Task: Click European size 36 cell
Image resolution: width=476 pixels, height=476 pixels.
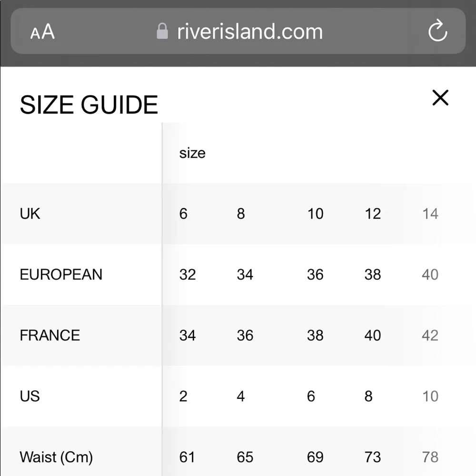Action: 315,275
